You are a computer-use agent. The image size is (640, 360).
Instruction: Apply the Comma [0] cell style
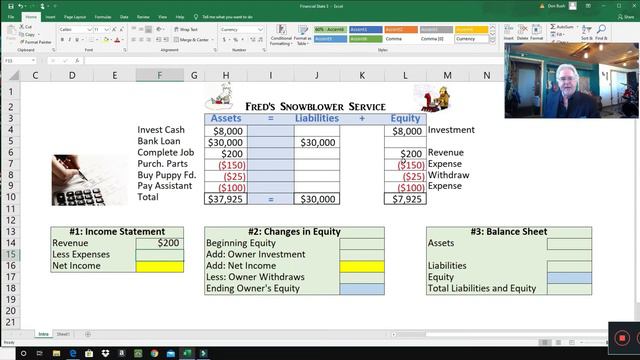pos(436,39)
